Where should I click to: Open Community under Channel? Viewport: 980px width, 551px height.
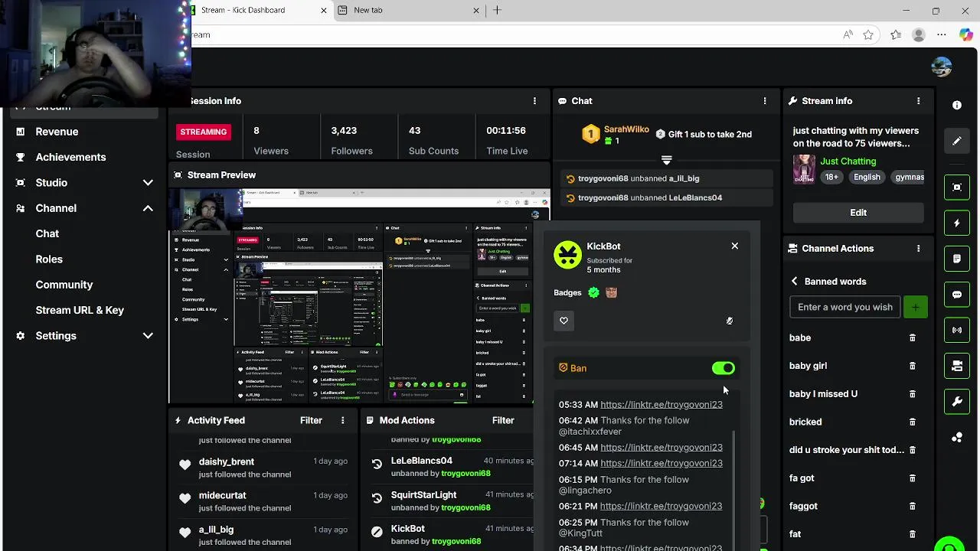click(x=64, y=285)
